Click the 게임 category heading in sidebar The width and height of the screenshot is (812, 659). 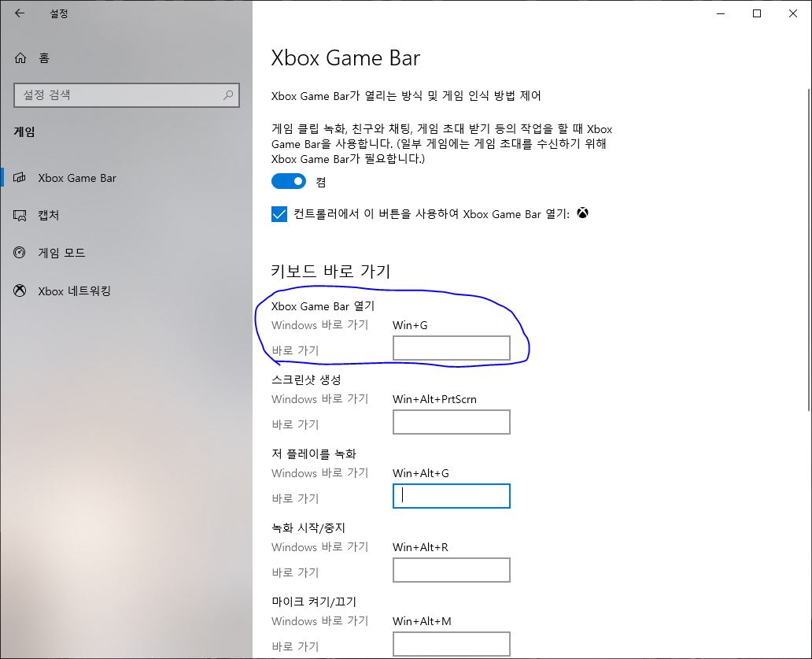pyautogui.click(x=24, y=132)
